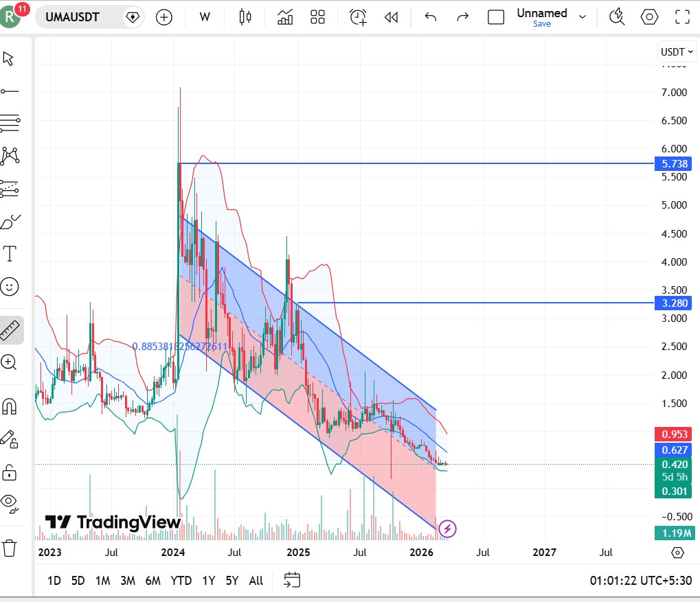This screenshot has height=602, width=700.
Task: Toggle the emoji sticker tool
Action: pos(10,287)
